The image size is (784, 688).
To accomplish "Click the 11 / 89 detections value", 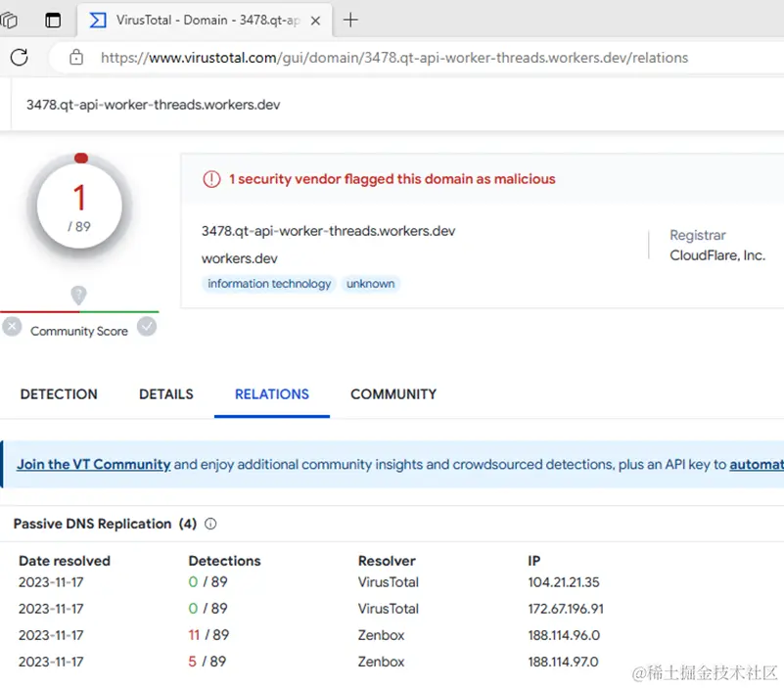I will coord(208,635).
